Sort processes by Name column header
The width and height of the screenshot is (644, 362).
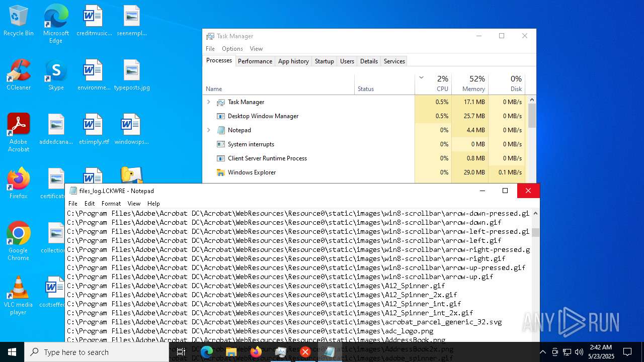tap(279, 84)
